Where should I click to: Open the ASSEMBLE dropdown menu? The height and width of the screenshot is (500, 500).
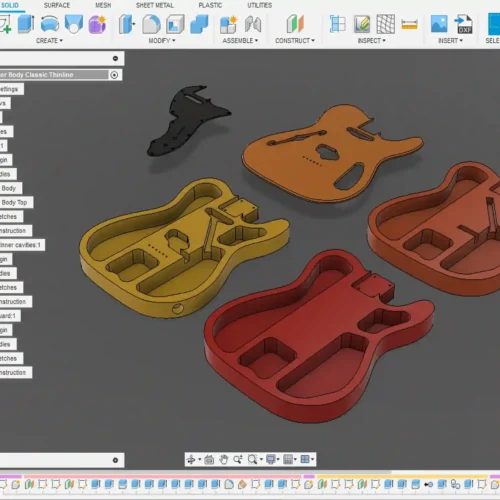click(240, 41)
